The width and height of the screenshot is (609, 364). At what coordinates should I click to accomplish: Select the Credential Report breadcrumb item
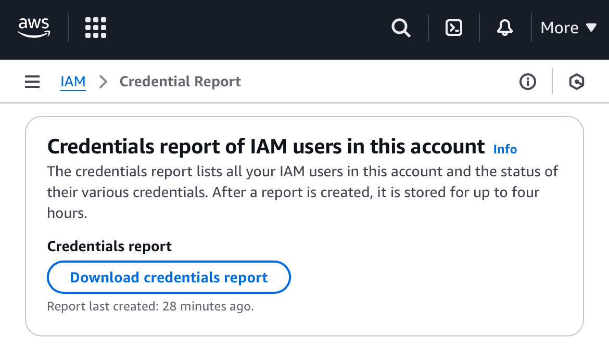point(180,82)
